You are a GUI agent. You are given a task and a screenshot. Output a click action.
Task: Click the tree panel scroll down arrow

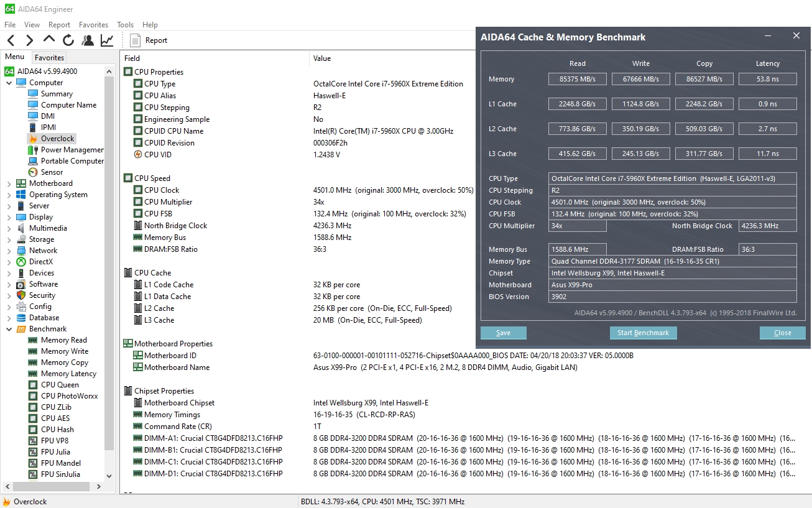click(109, 476)
